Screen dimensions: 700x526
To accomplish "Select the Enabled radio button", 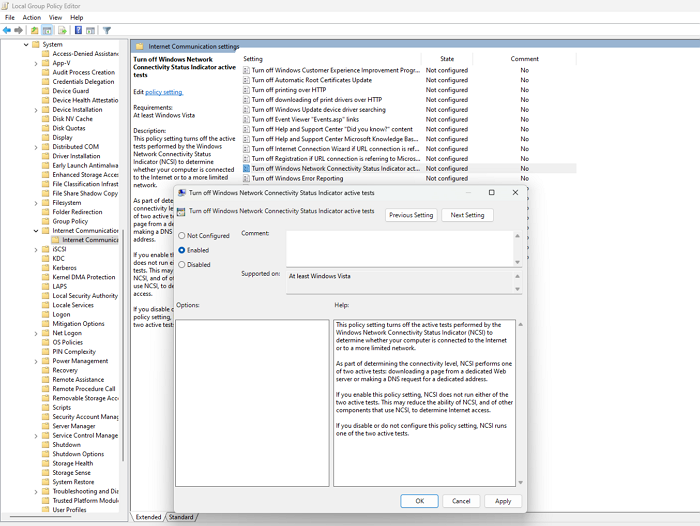I will (x=182, y=250).
